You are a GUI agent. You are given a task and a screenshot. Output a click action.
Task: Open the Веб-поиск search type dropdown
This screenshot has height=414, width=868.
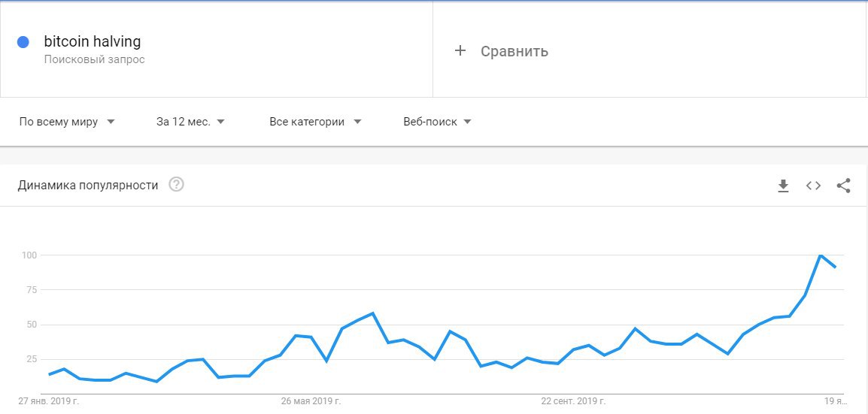pos(437,122)
